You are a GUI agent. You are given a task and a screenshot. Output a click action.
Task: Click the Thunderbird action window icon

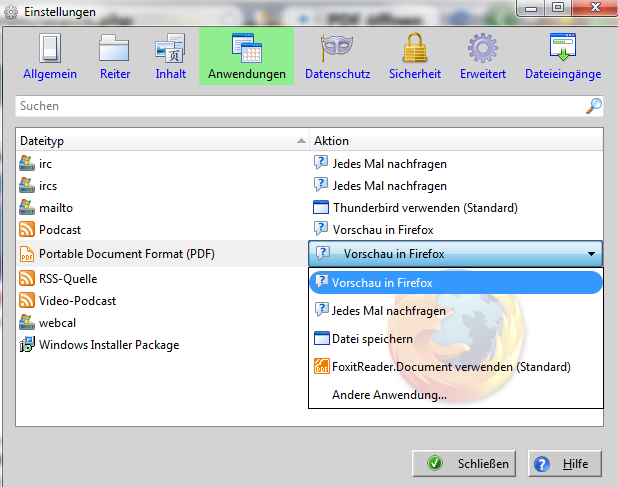[321, 207]
